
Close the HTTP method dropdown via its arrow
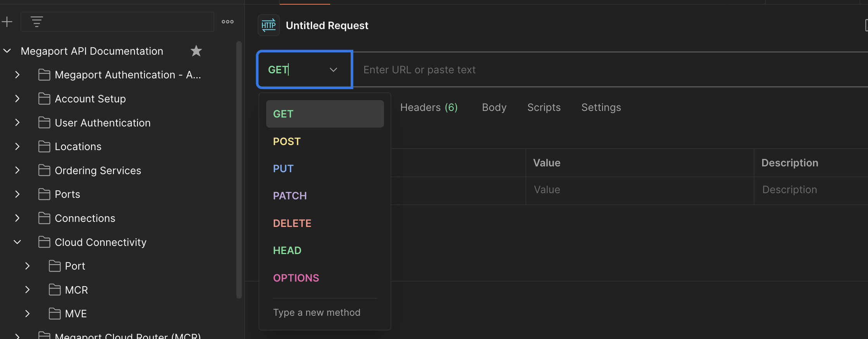(333, 70)
